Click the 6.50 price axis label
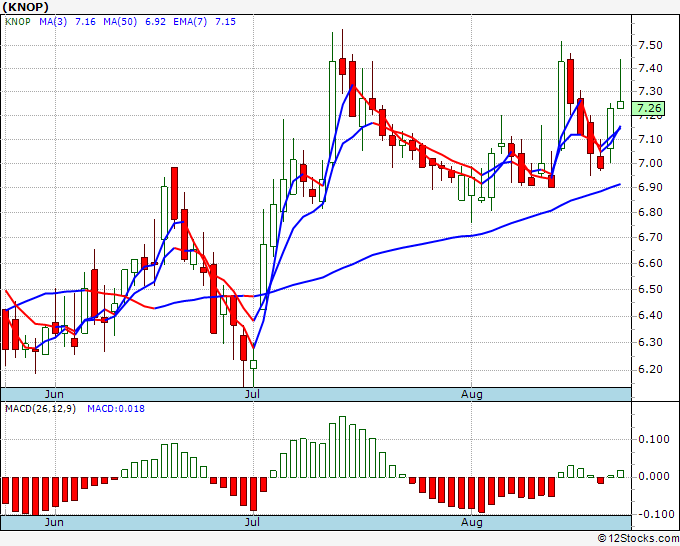 650,289
